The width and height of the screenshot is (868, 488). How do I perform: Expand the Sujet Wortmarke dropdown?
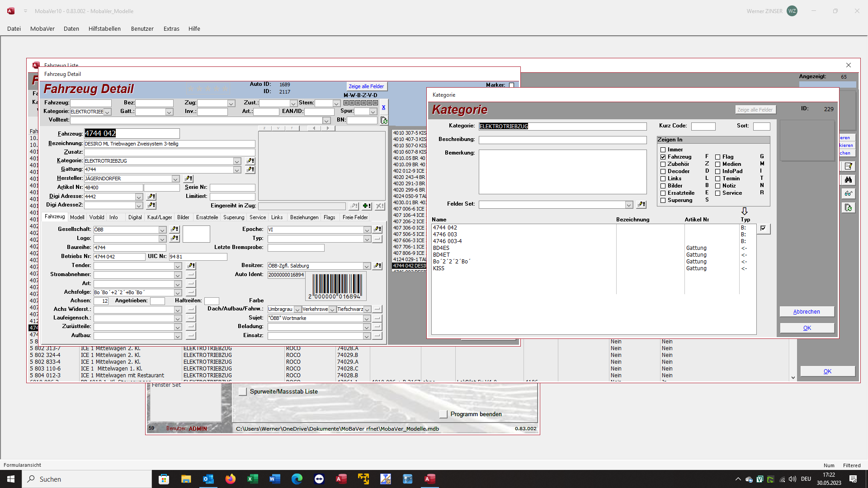(x=367, y=319)
